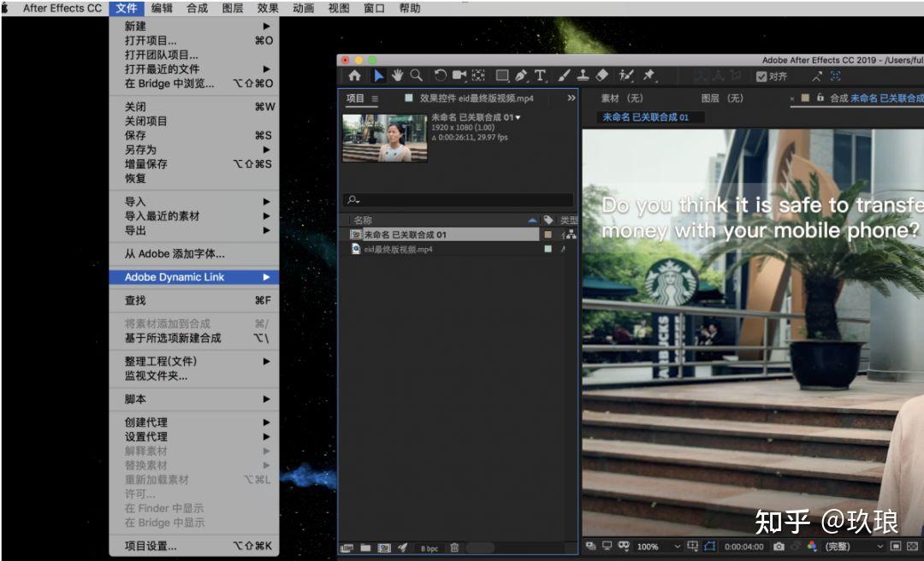Click the always preview this view icon
This screenshot has width=924, height=561.
[591, 546]
